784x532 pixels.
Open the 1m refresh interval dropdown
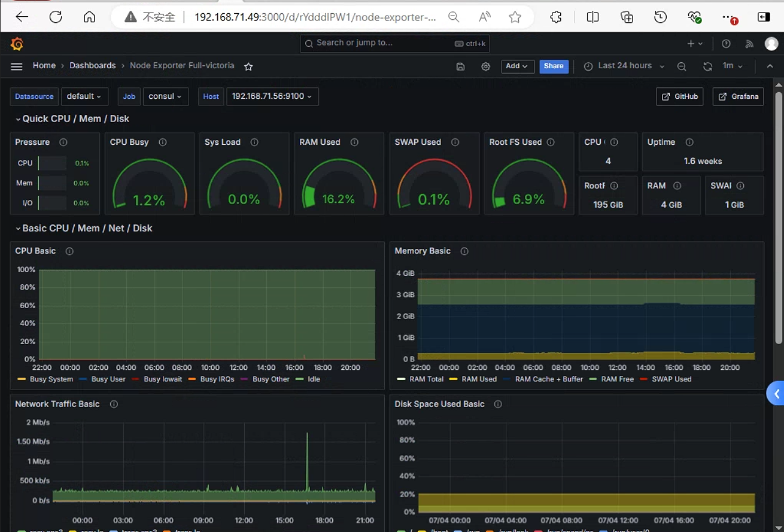pos(733,66)
